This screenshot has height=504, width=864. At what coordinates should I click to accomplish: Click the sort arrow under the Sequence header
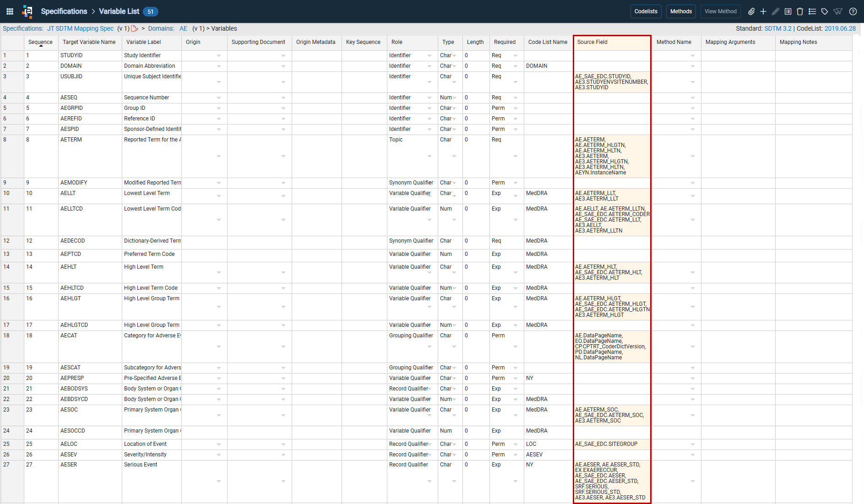(41, 46)
